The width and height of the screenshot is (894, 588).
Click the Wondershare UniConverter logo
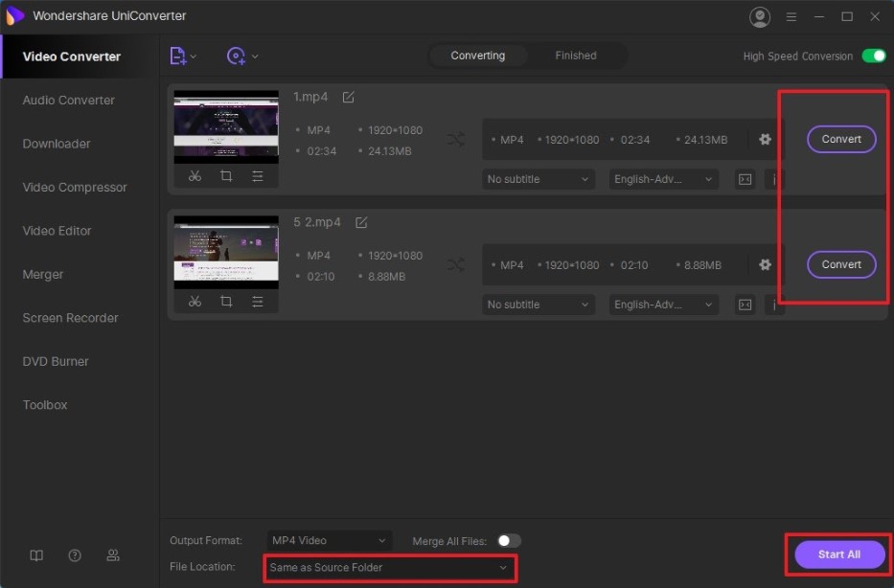[14, 15]
